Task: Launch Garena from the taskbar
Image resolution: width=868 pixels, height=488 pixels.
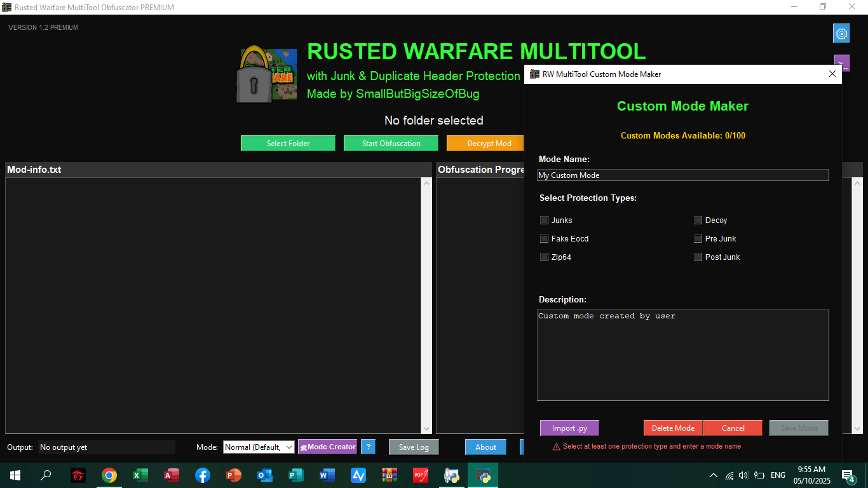Action: (x=78, y=475)
